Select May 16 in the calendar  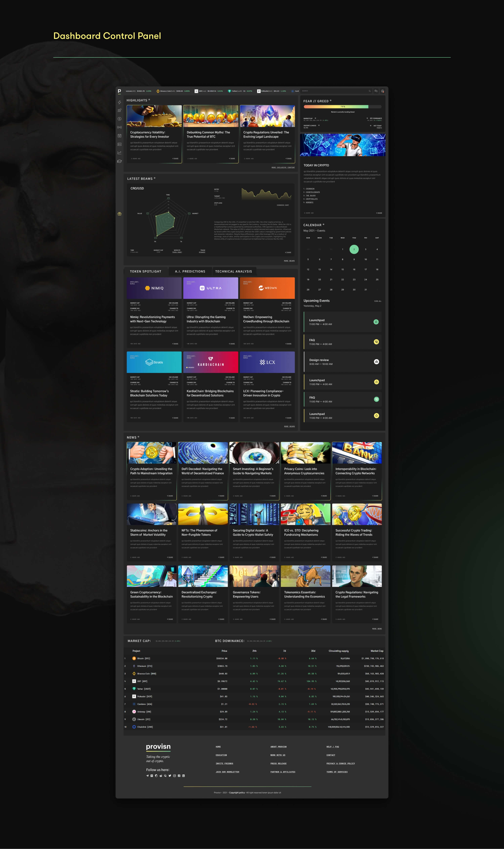[354, 269]
